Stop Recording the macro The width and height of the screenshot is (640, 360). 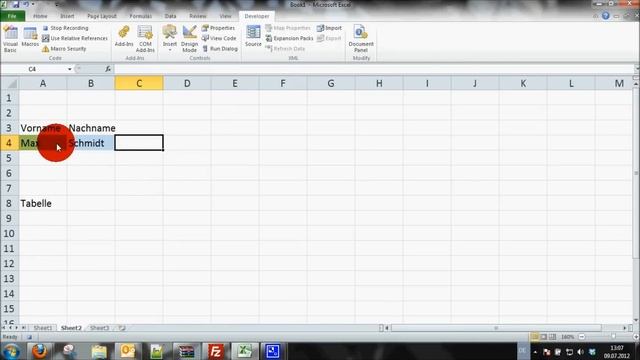65,28
